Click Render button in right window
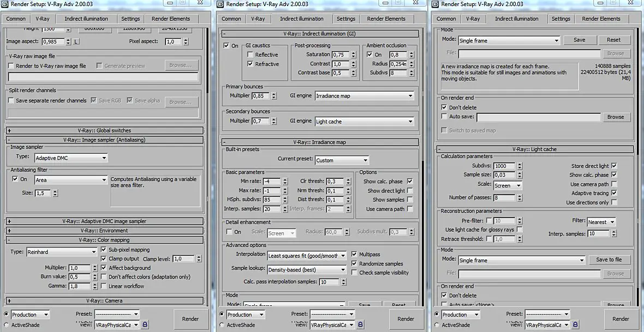 coord(621,319)
